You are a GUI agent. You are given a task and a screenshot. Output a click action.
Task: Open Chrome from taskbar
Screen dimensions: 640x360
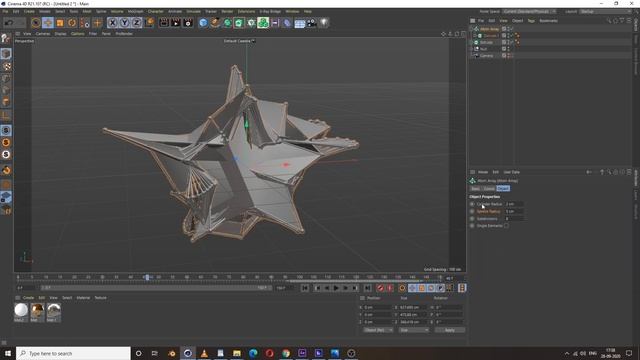click(286, 353)
